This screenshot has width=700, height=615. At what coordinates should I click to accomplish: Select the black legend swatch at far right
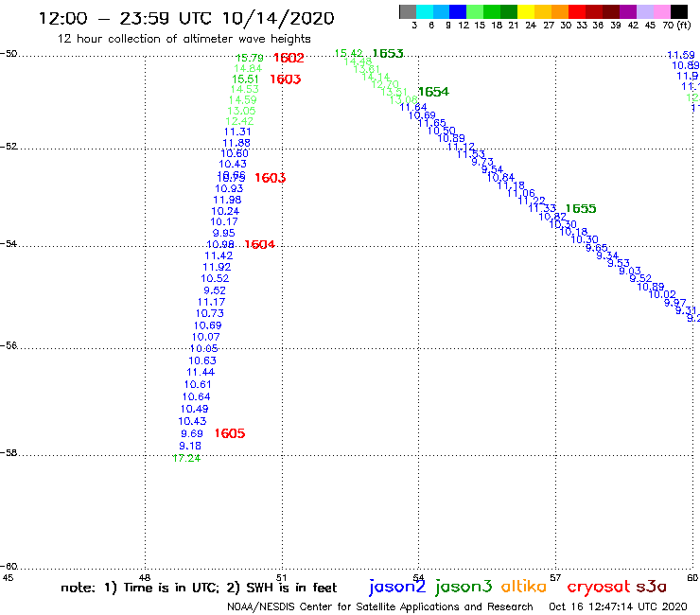(679, 11)
